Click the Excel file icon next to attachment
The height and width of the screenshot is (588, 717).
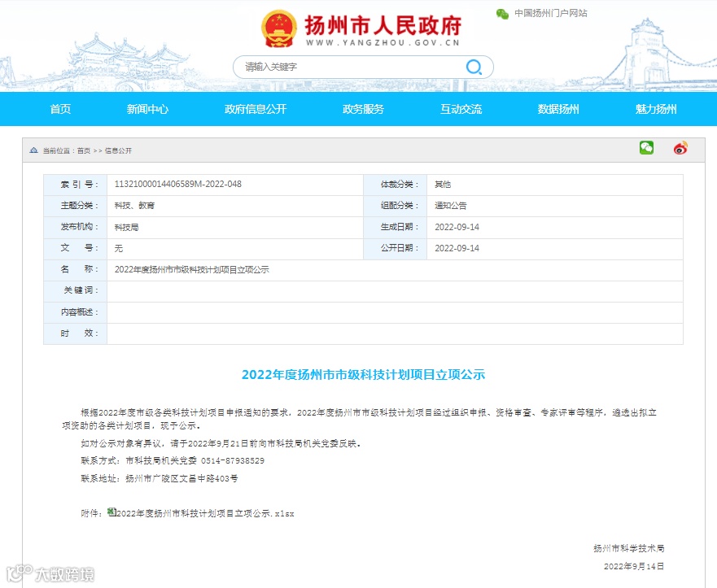point(111,512)
